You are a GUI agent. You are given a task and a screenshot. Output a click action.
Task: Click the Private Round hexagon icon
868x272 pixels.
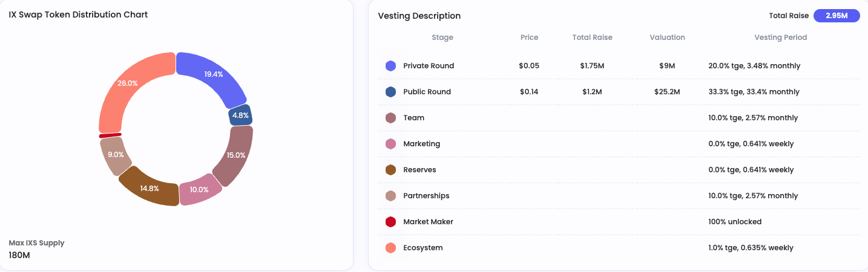click(x=390, y=66)
